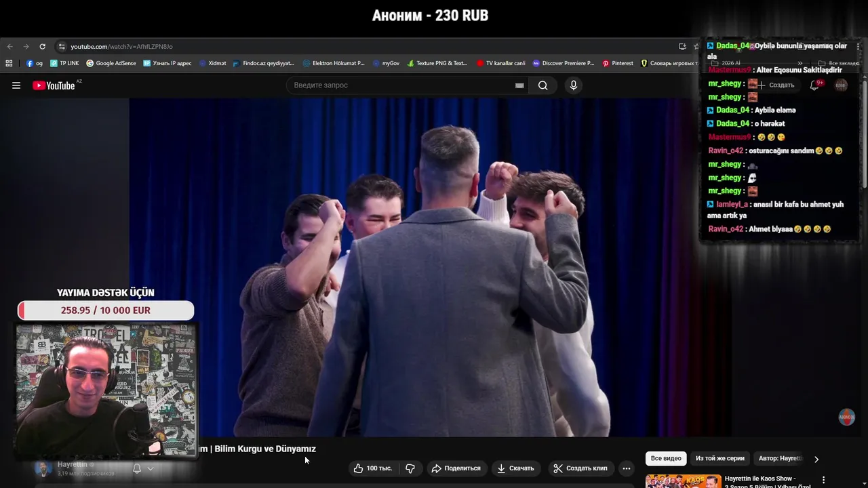Like the video with thumbs up
The width and height of the screenshot is (868, 488).
coord(372,468)
